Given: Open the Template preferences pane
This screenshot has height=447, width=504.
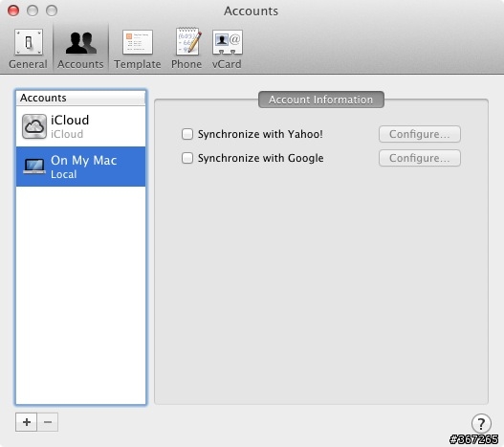Looking at the screenshot, I should [x=138, y=49].
